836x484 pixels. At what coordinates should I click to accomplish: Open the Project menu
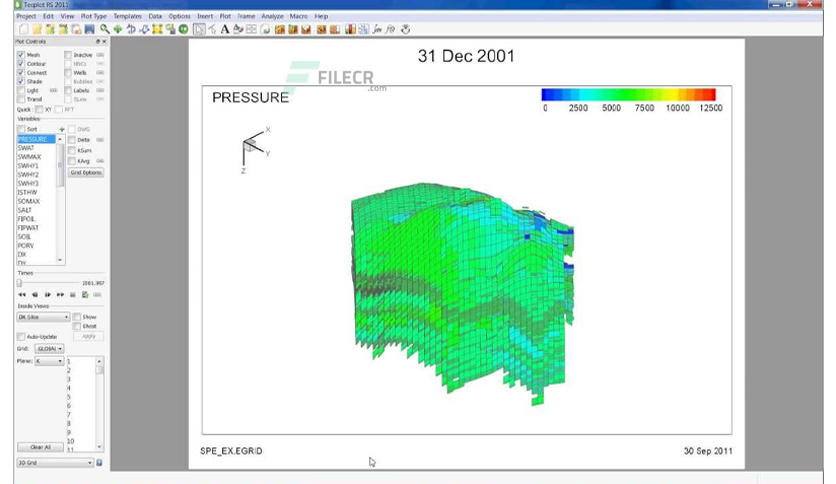click(x=26, y=17)
